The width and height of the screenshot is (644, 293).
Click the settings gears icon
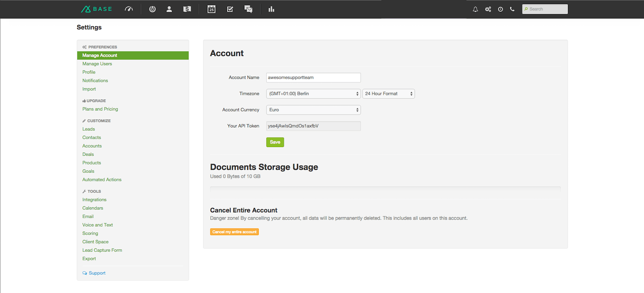coord(488,9)
